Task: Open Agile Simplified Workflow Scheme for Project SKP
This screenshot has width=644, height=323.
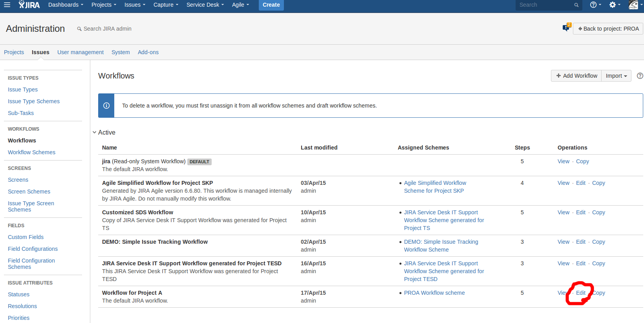Action: click(435, 187)
